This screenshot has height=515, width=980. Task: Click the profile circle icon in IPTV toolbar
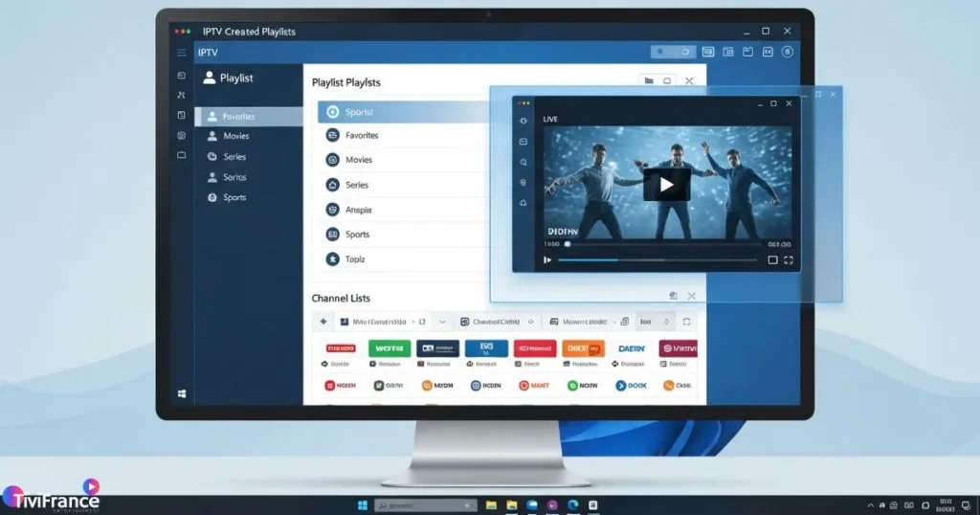(x=788, y=52)
